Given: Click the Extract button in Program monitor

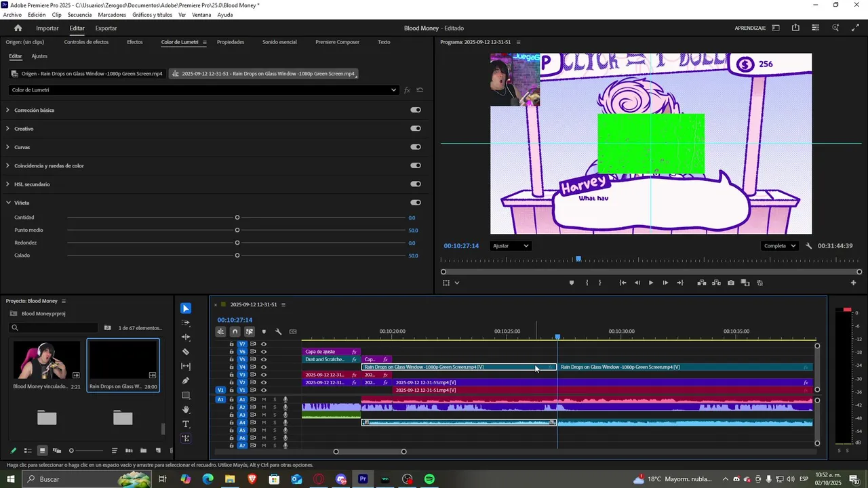Looking at the screenshot, I should pos(716,283).
